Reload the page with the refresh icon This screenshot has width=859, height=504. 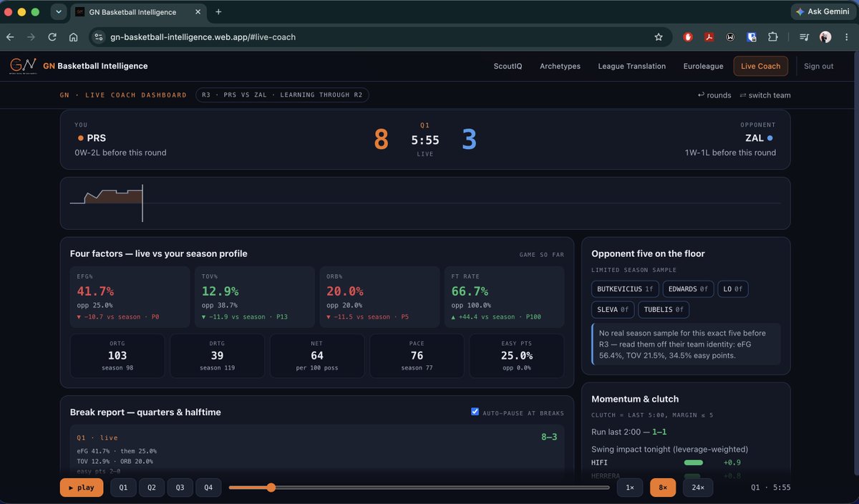click(x=52, y=37)
